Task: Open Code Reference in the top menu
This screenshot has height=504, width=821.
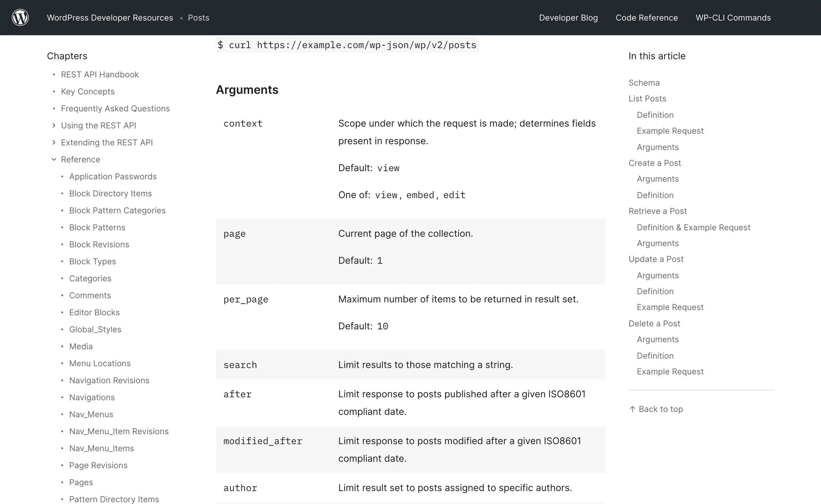Action: point(647,18)
